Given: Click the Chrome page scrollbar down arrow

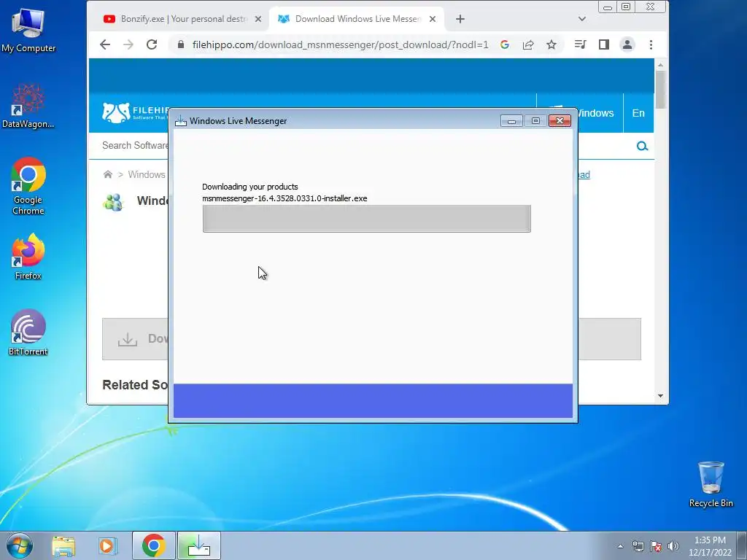Looking at the screenshot, I should click(660, 396).
